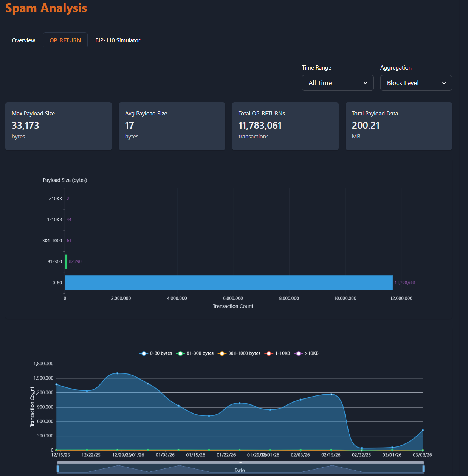The height and width of the screenshot is (476, 468).
Task: Click the blue 0-80 payload bar
Action: coord(228,283)
